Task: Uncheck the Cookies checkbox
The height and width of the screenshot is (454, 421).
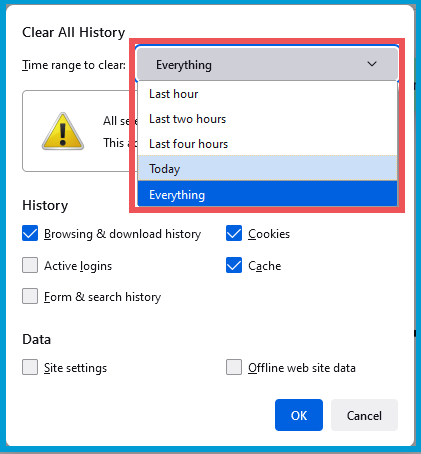Action: coord(234,233)
